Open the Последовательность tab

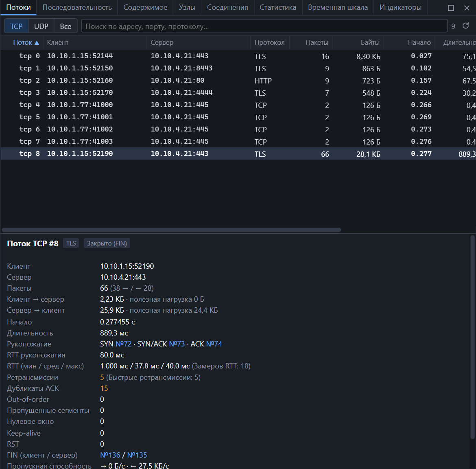[77, 8]
